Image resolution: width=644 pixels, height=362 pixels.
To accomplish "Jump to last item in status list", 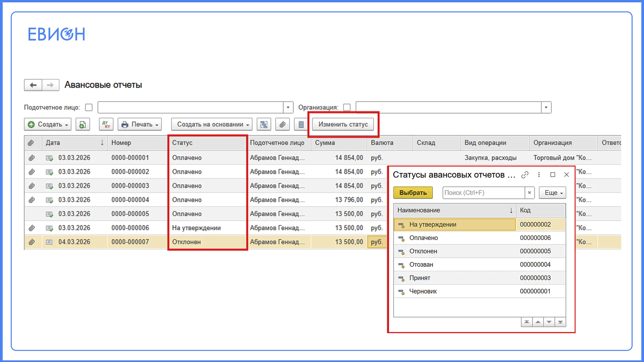I will [x=560, y=322].
